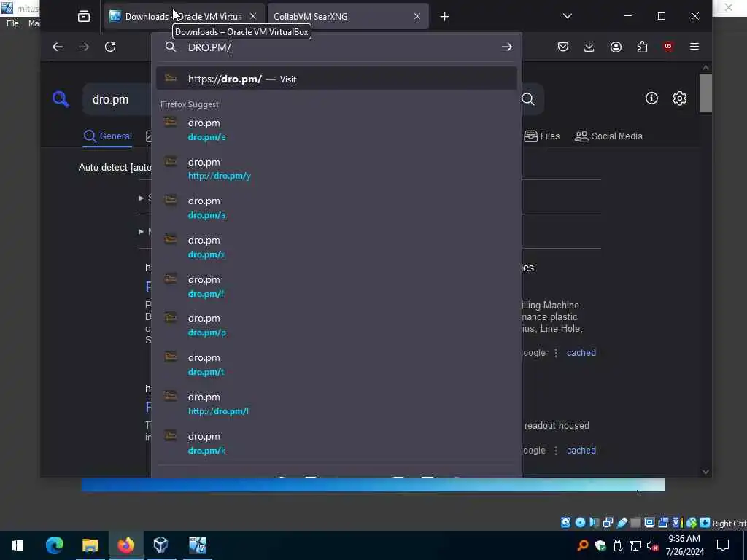Open the notification center icon

click(x=723, y=545)
